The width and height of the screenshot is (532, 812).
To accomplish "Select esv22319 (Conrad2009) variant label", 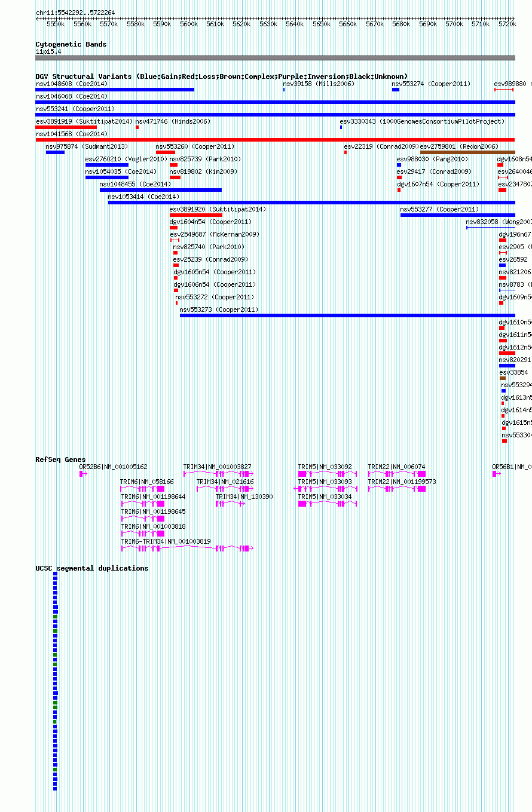I will 381,146.
